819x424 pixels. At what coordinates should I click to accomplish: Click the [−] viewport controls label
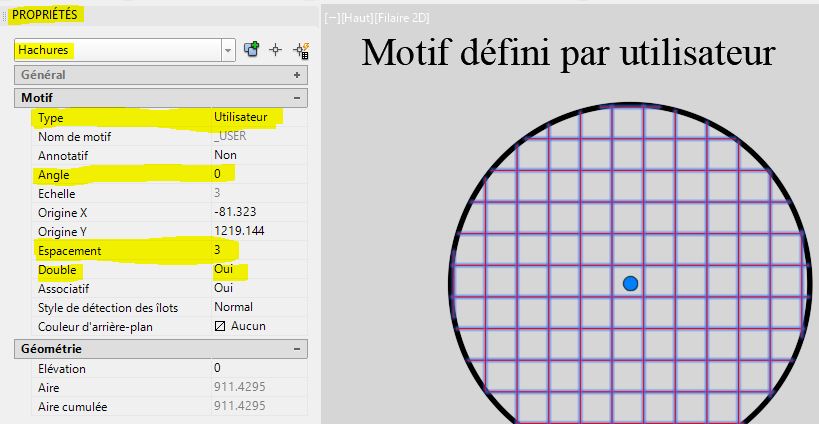point(331,18)
